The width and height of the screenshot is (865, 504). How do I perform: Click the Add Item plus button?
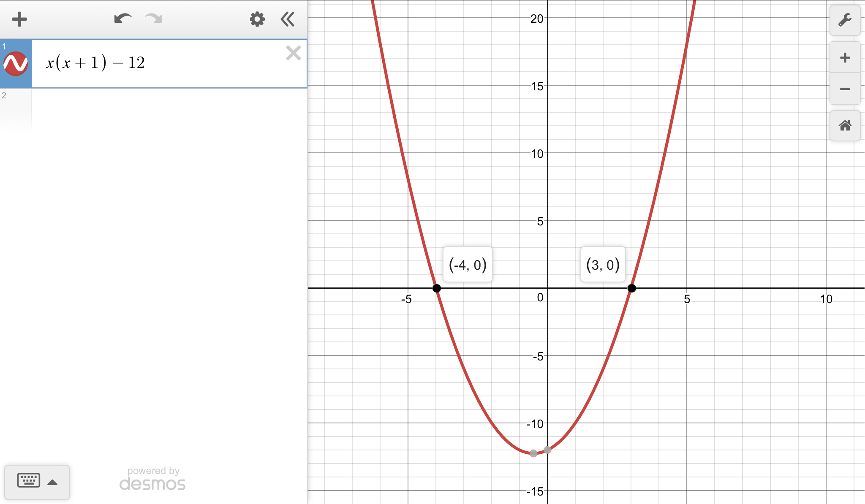pos(19,19)
